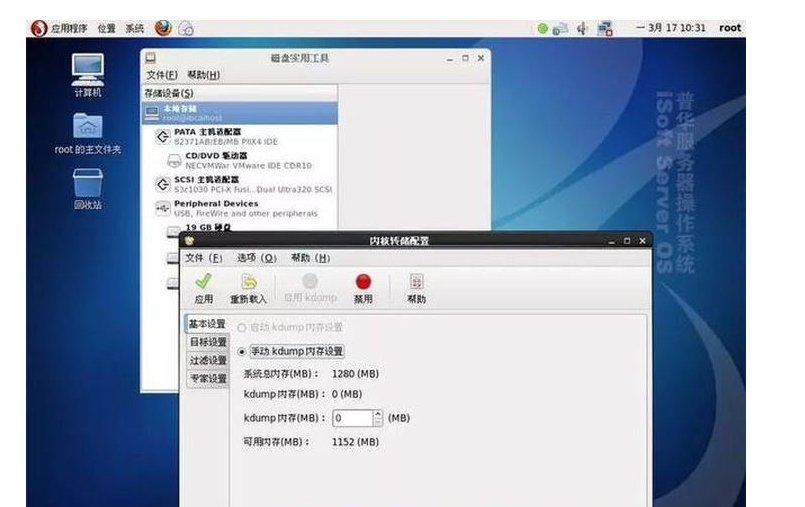Select 本地存储 in storage device list
805x507 pixels.
tap(240, 113)
